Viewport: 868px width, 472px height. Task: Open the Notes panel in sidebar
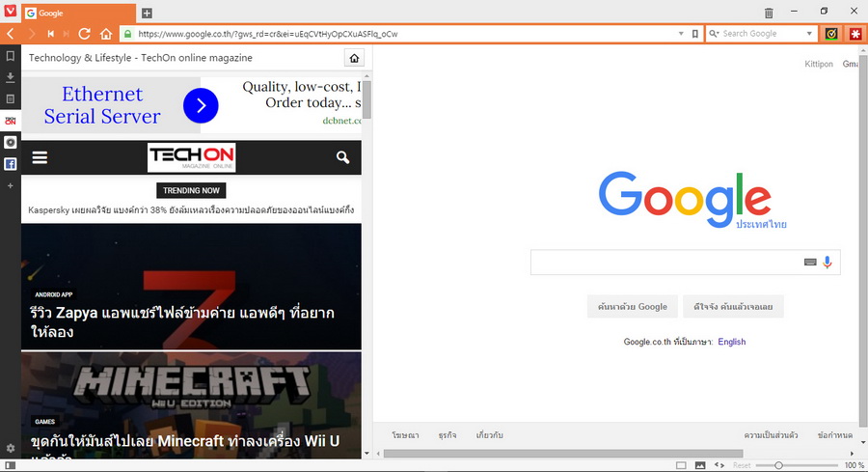(x=10, y=98)
